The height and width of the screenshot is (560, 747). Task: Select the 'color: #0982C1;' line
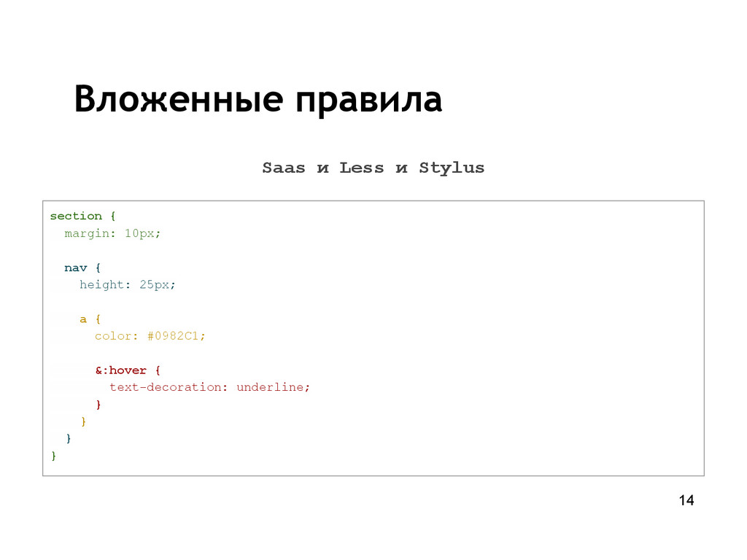[150, 336]
